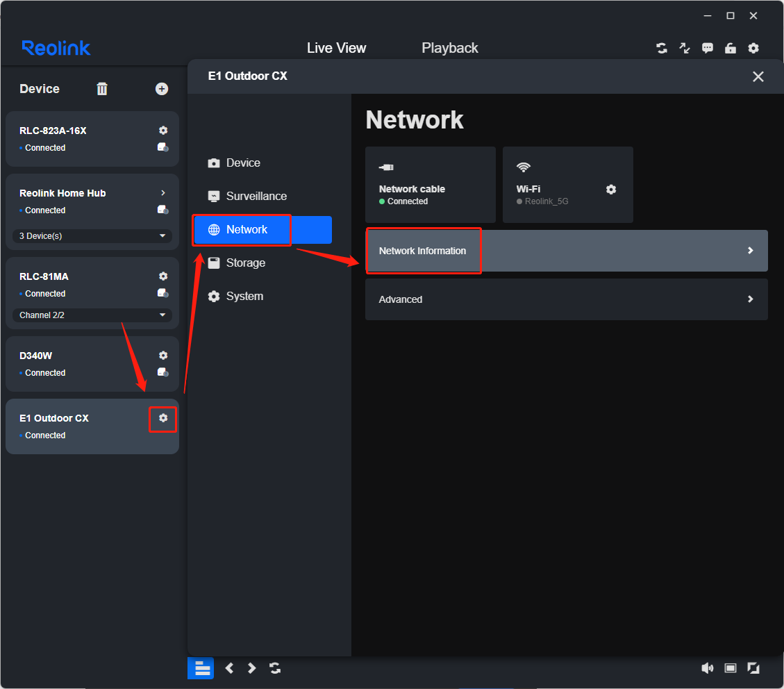Open settings gear for E1 Outdoor CX
Screen dimensions: 784x689
pyautogui.click(x=163, y=417)
